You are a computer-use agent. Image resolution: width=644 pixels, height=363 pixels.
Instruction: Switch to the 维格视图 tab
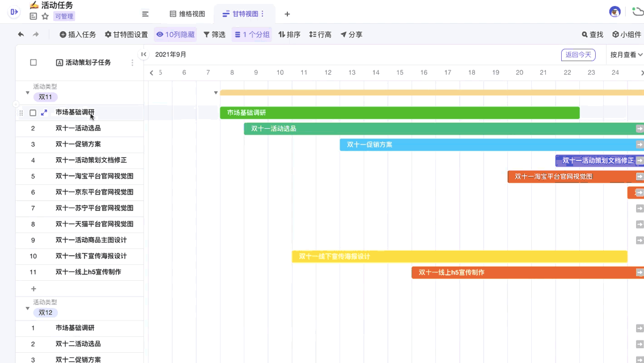[187, 14]
